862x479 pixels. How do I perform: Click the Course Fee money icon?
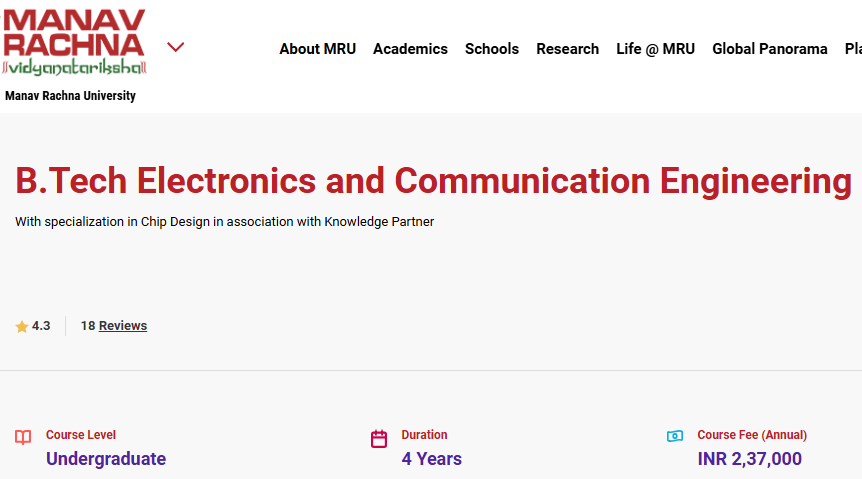[x=675, y=436]
